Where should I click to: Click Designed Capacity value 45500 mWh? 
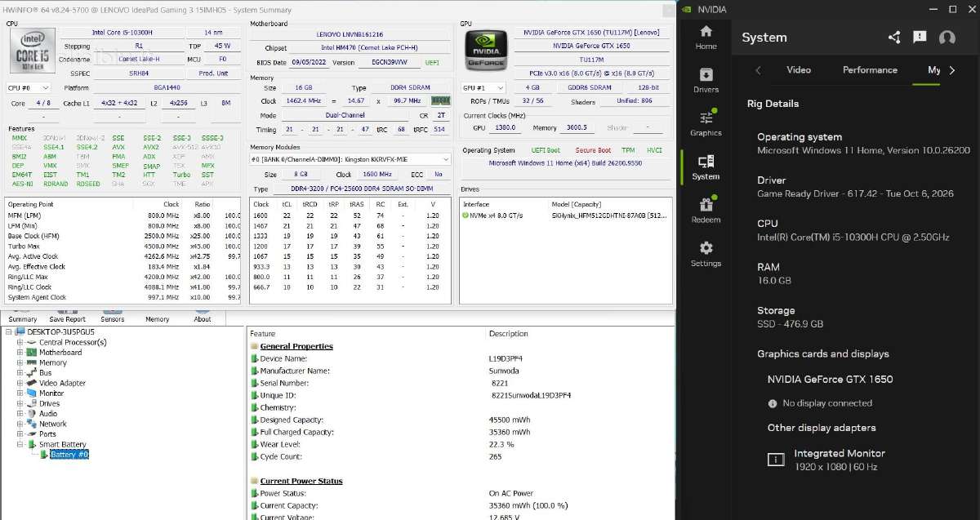tap(509, 420)
